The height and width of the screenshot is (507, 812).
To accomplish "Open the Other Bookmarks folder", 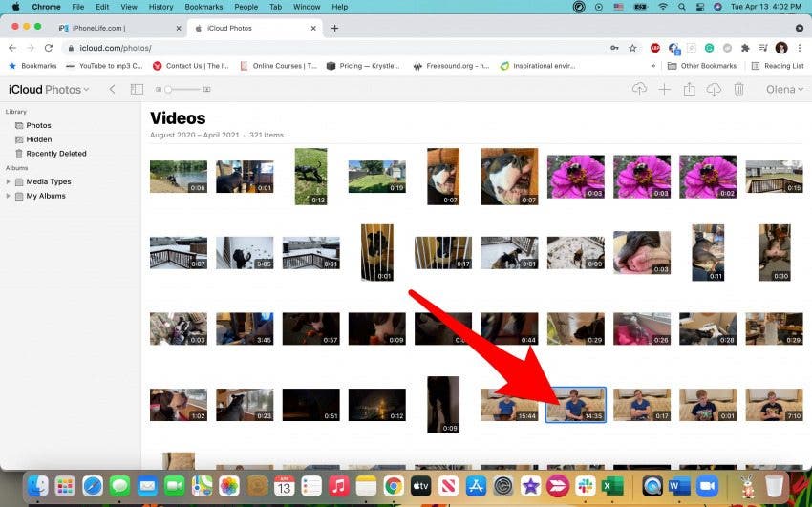I will pos(702,66).
